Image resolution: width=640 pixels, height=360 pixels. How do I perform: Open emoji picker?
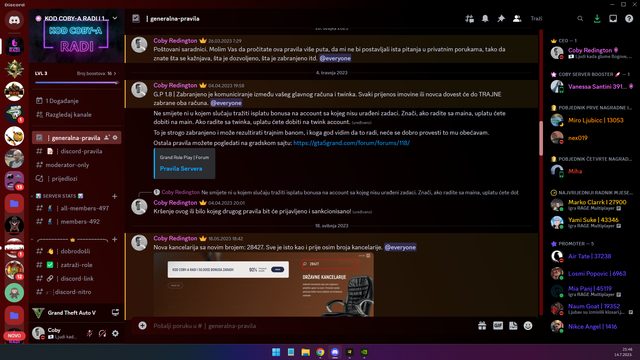click(528, 325)
